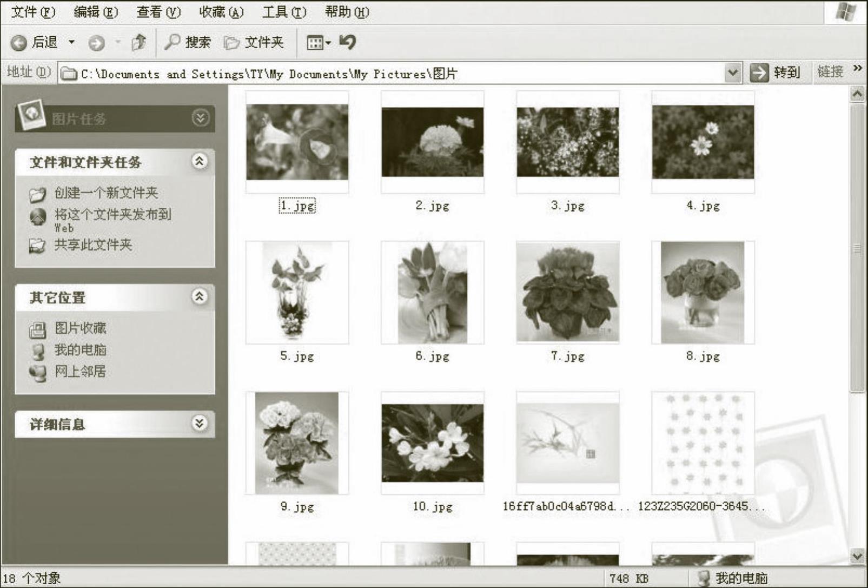Open the 图片收藏 link

[81, 328]
